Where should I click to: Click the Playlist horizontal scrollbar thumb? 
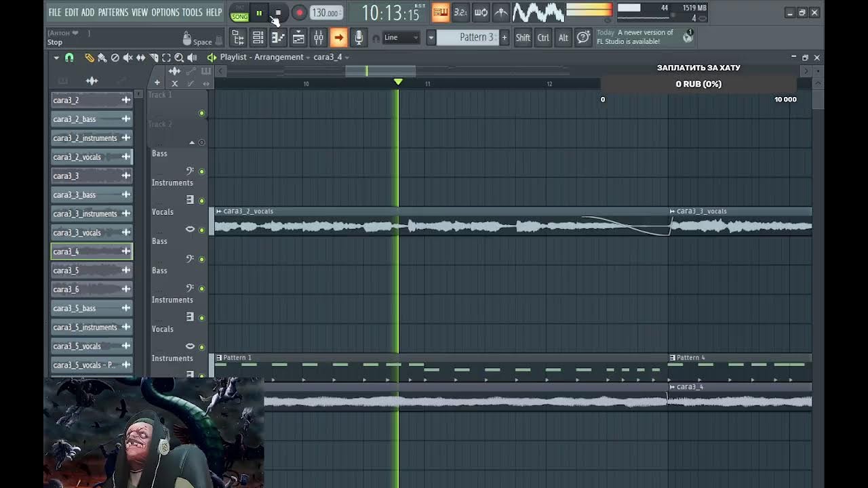coord(380,70)
